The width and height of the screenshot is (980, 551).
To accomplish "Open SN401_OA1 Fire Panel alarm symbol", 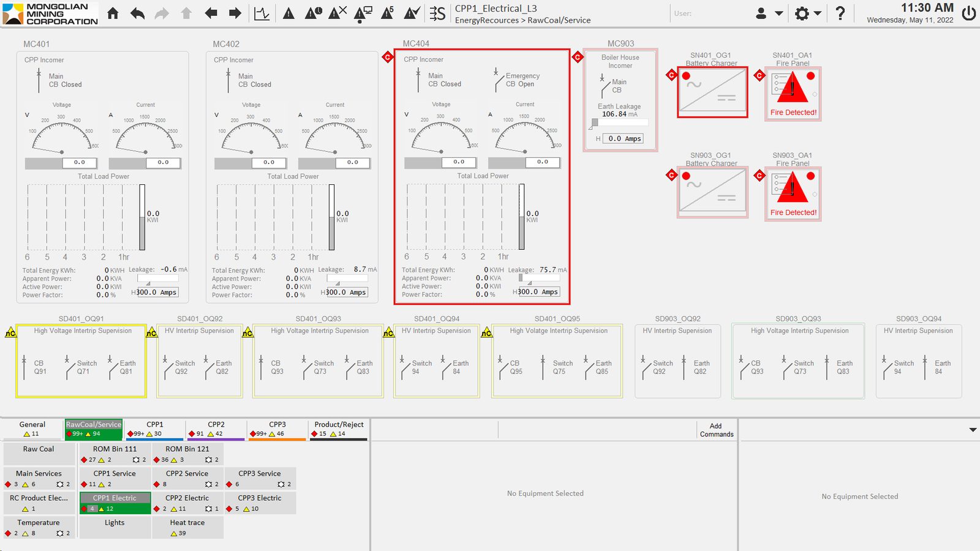I will (x=793, y=94).
